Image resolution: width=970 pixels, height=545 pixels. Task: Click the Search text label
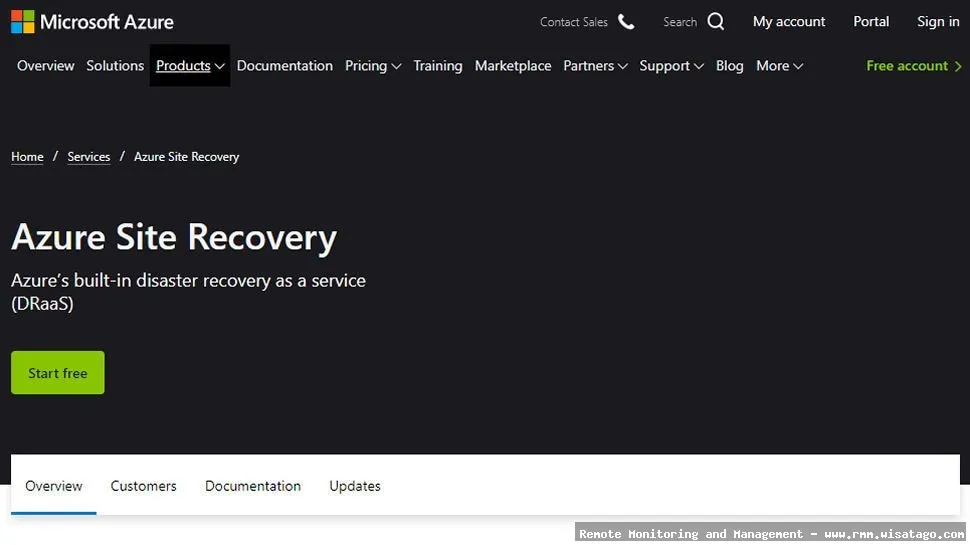(680, 22)
